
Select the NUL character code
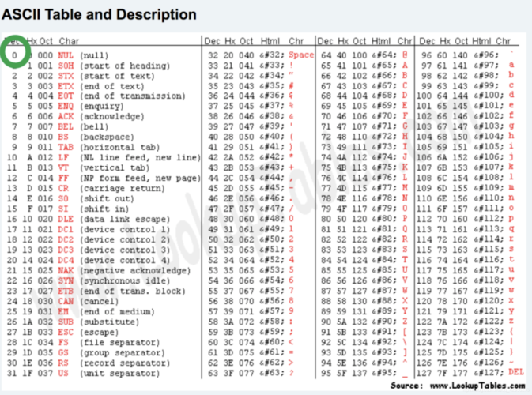tap(66, 55)
